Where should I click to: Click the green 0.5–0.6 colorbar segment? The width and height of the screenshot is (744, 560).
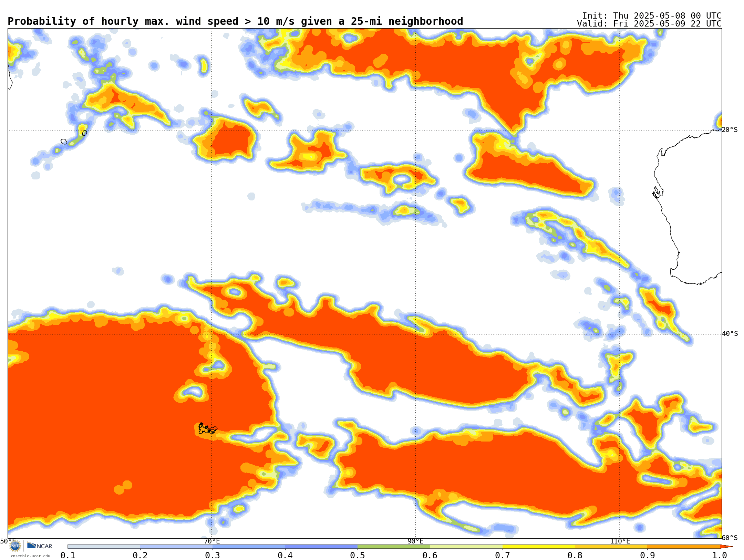tap(394, 547)
